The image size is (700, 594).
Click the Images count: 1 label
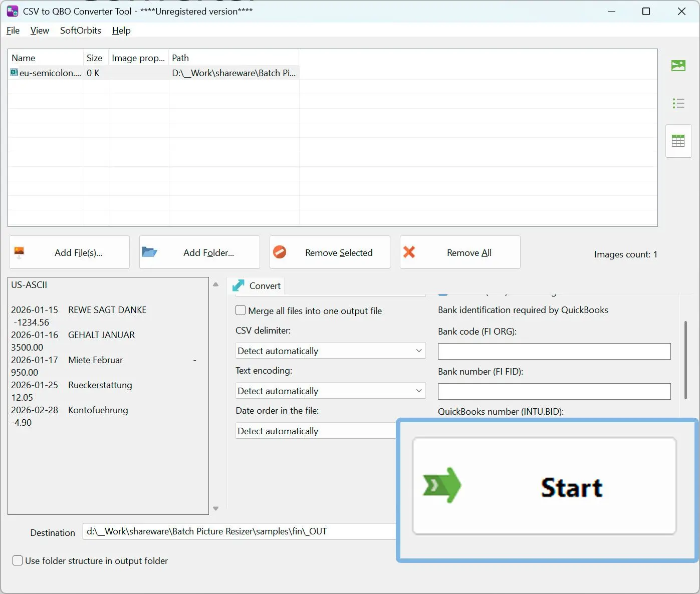(626, 254)
